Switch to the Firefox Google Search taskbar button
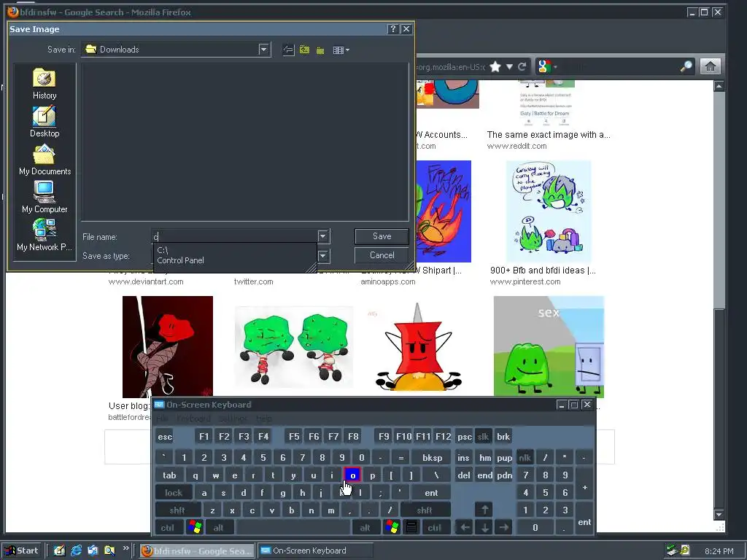Viewport: 747px width, 560px height. coord(197,551)
